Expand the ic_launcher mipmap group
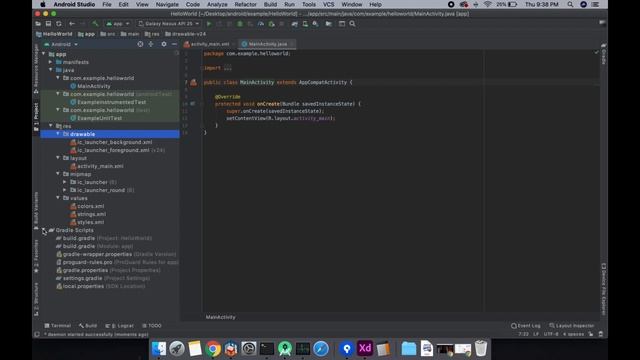Viewport: 640px width, 360px height. pos(65,182)
